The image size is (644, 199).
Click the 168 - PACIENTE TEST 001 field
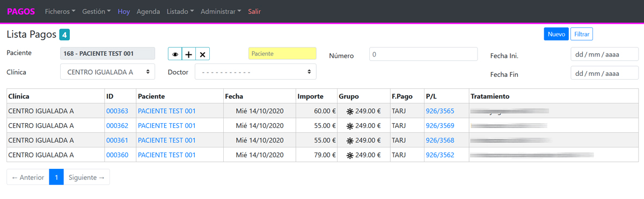point(107,54)
